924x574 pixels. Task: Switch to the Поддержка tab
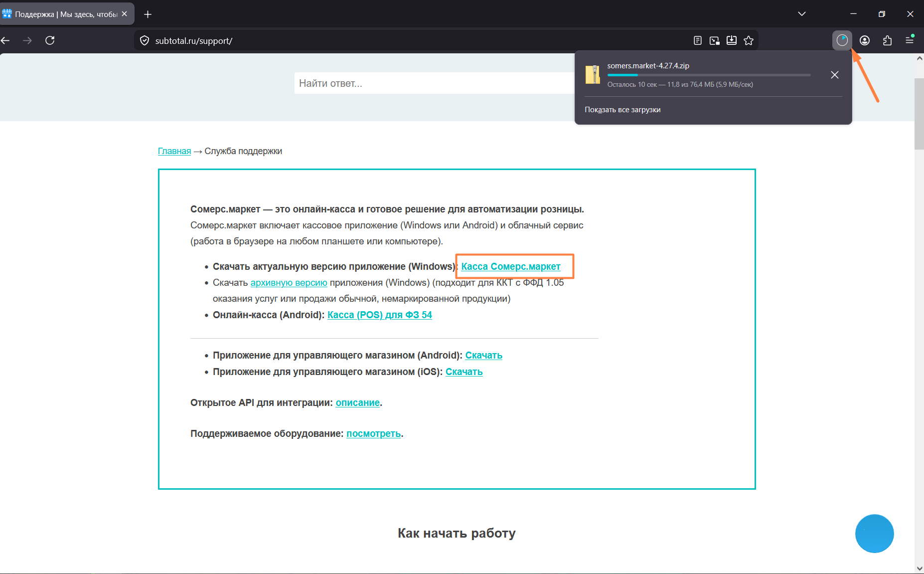click(x=67, y=14)
